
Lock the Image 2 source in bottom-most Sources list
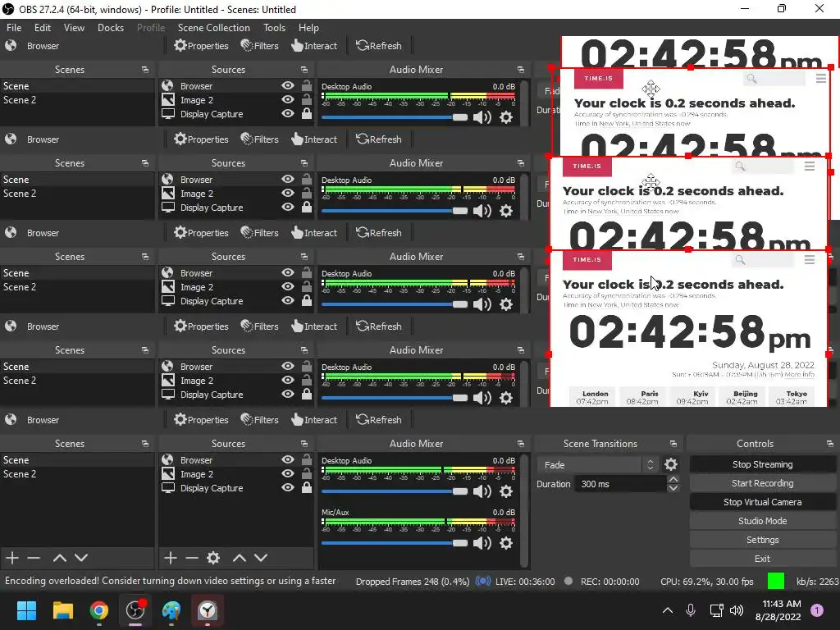[307, 473]
